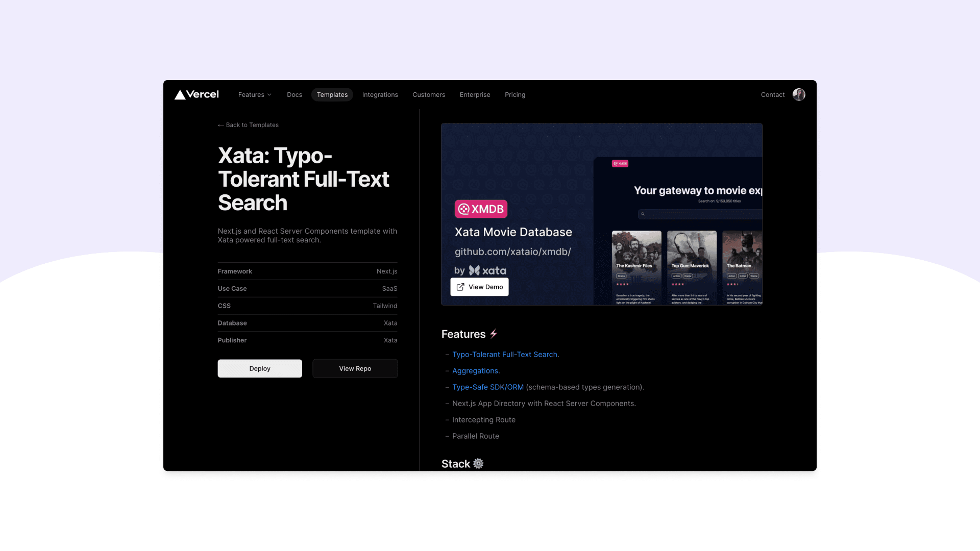The height and width of the screenshot is (551, 980).
Task: Click the Vercel triangle logo
Action: pos(181,94)
